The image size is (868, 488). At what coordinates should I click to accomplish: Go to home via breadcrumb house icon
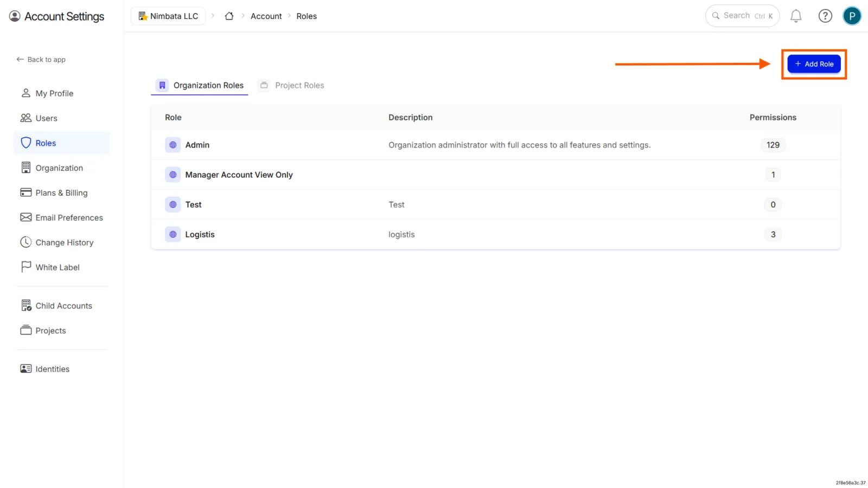click(x=229, y=16)
